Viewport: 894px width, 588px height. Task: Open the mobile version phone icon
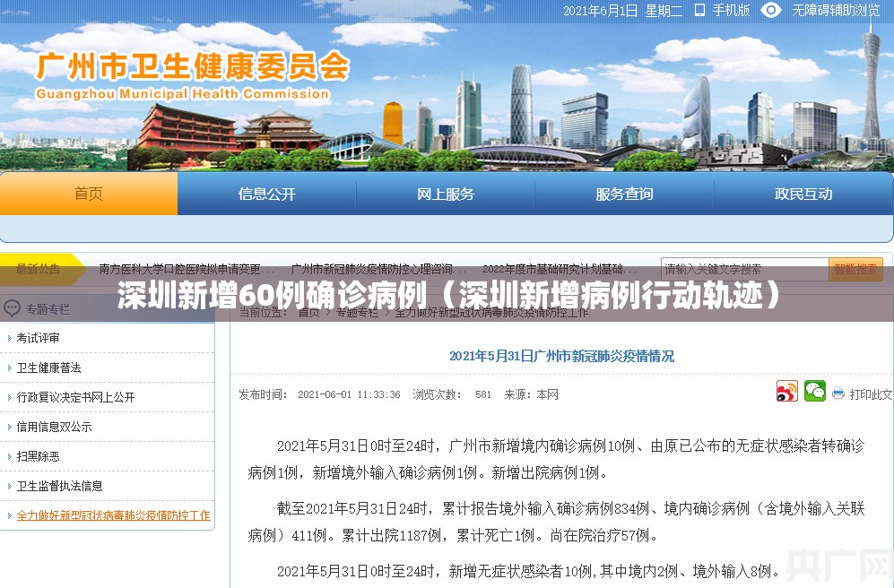[x=699, y=10]
